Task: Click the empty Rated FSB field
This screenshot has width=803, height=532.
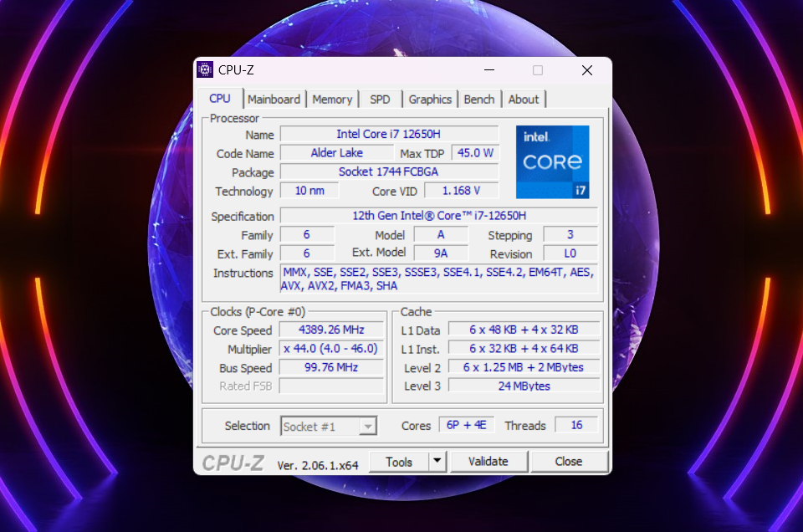Action: [331, 386]
